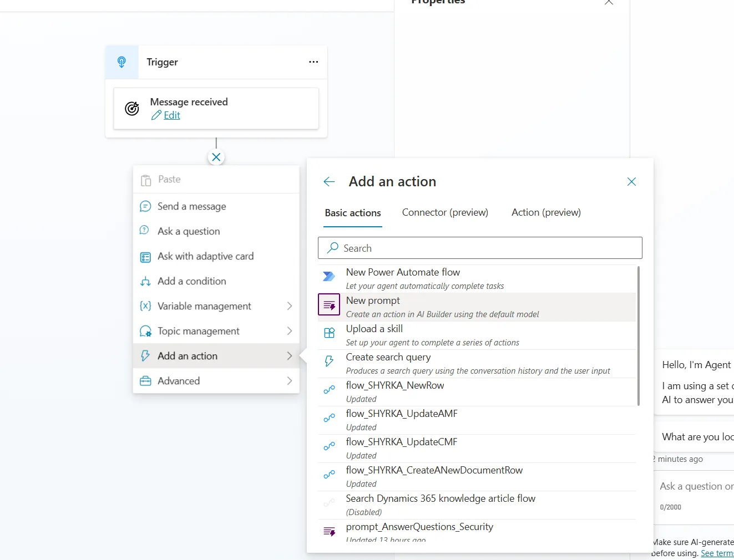This screenshot has height=560, width=734.
Task: Select the New prompt action title
Action: 373,301
